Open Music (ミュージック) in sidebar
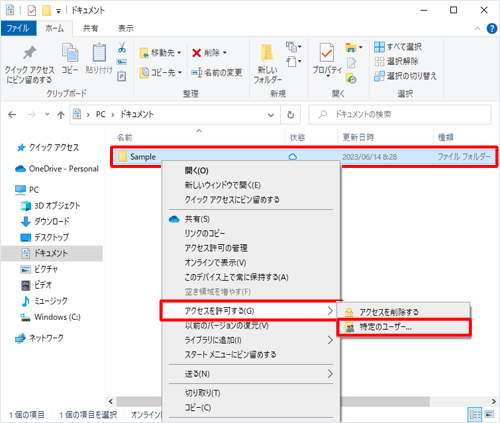This screenshot has height=423, width=500. pyautogui.click(x=44, y=301)
